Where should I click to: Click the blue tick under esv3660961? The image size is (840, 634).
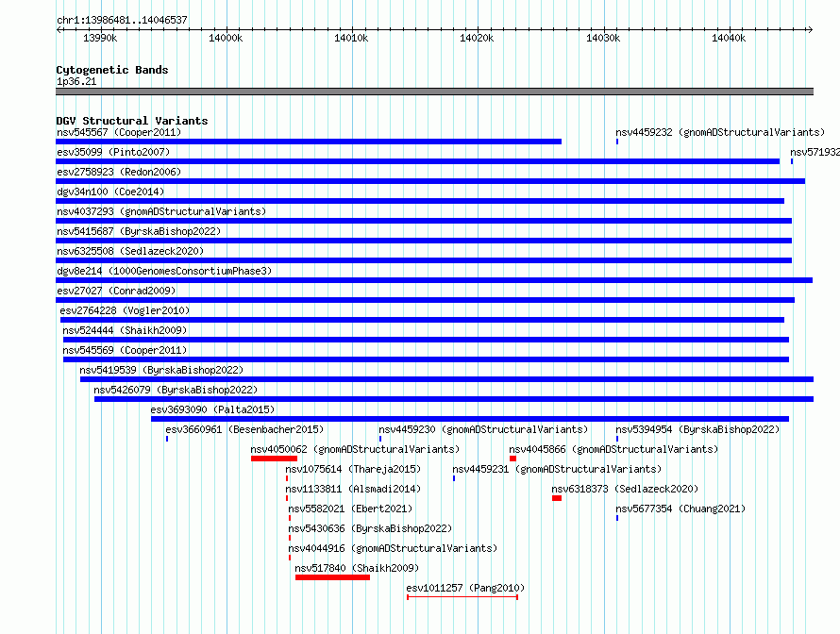pos(167,439)
